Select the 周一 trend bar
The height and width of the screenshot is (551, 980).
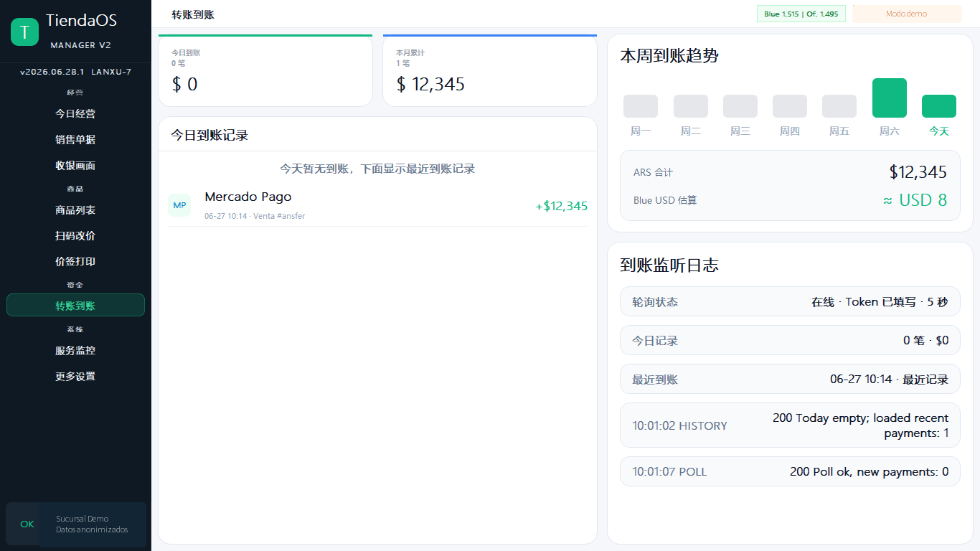click(641, 106)
